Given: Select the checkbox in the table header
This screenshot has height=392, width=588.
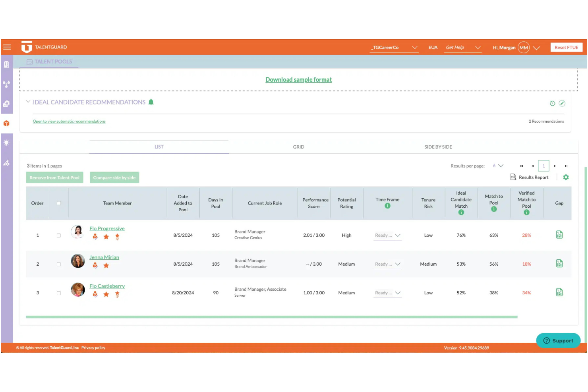Looking at the screenshot, I should [58, 203].
